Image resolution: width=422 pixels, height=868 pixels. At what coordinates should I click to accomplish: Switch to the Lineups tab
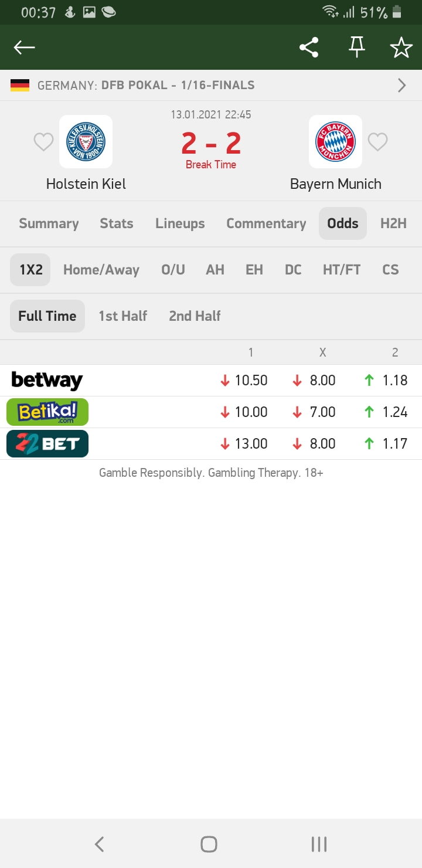click(x=180, y=223)
